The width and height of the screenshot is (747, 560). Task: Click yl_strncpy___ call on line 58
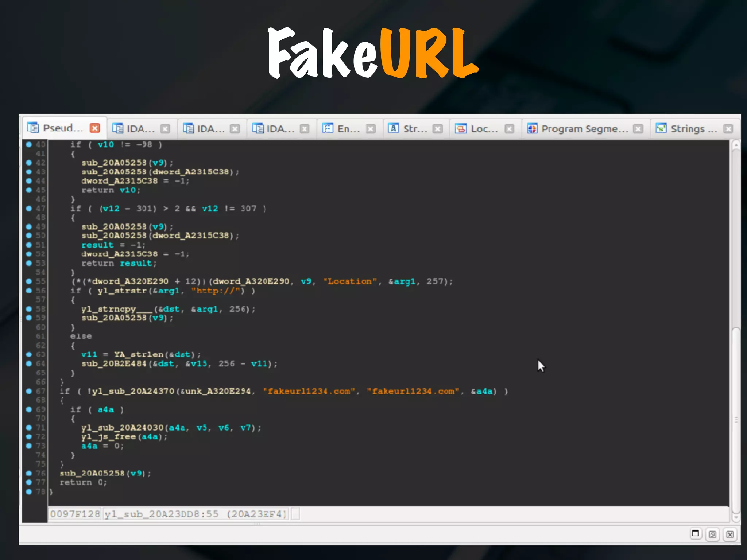coord(117,309)
